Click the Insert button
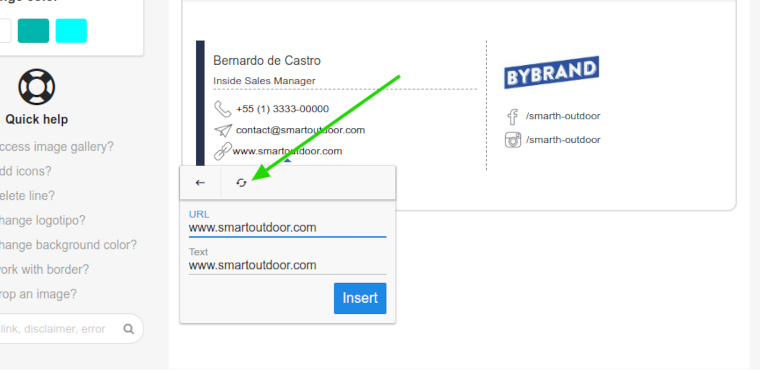Image resolution: width=760 pixels, height=373 pixels. coord(360,298)
